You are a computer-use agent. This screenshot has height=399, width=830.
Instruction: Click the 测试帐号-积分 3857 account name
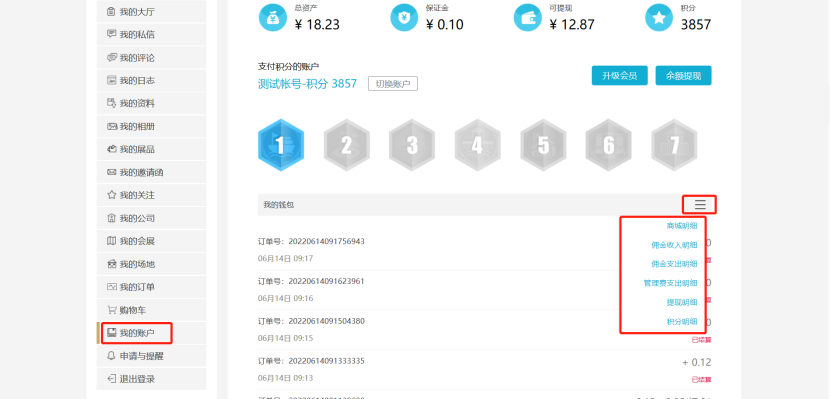(307, 84)
